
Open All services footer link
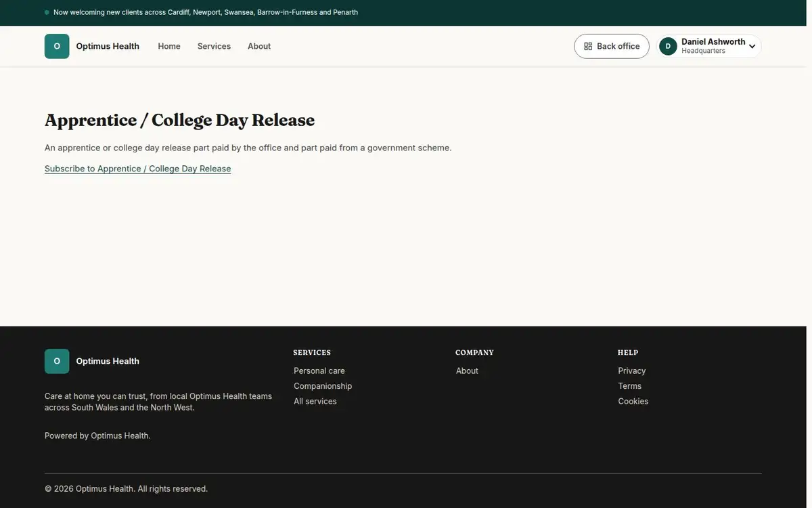click(315, 401)
